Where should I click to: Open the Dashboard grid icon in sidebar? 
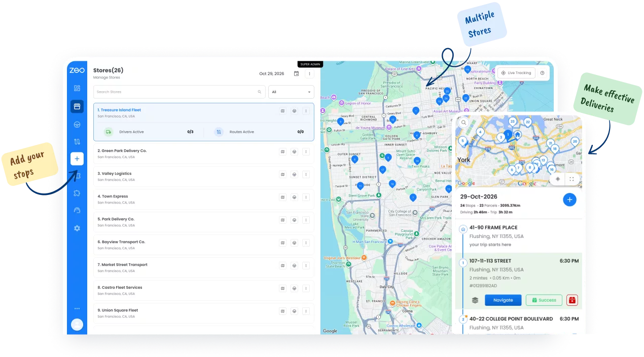click(x=77, y=88)
